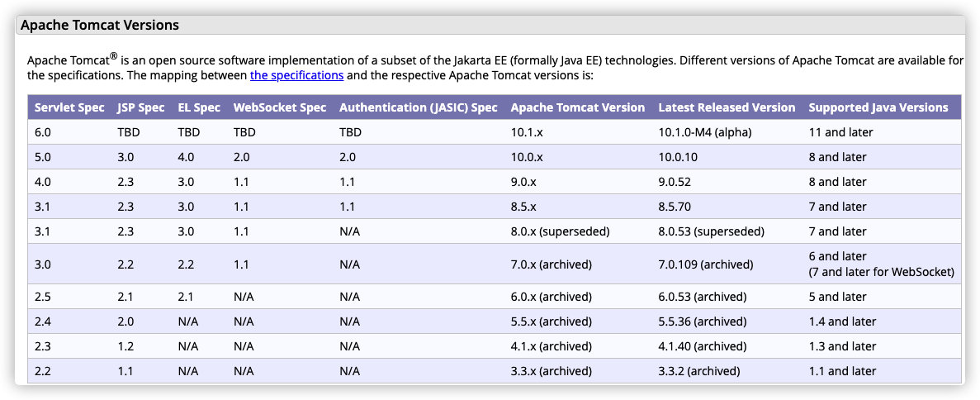Select Apache Tomcat Version column header
The height and width of the screenshot is (400, 980).
point(578,107)
